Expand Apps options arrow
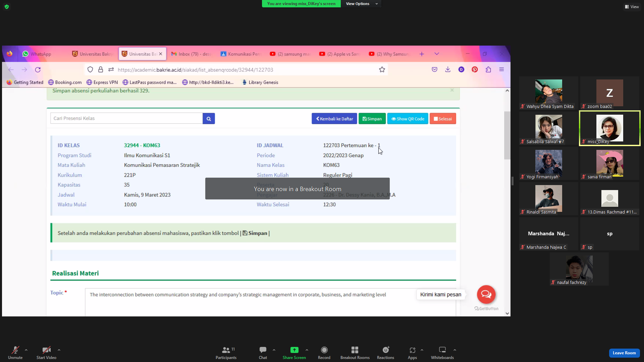Screen dimensions: 644x362 (422, 350)
